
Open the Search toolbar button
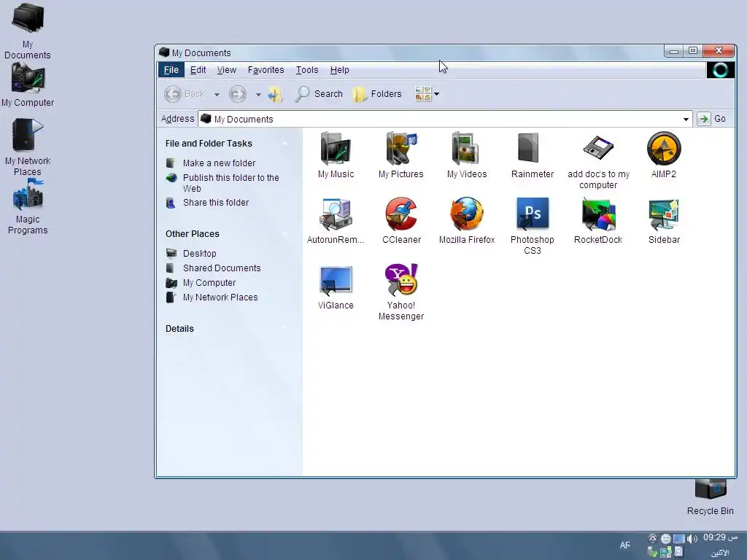(x=318, y=94)
